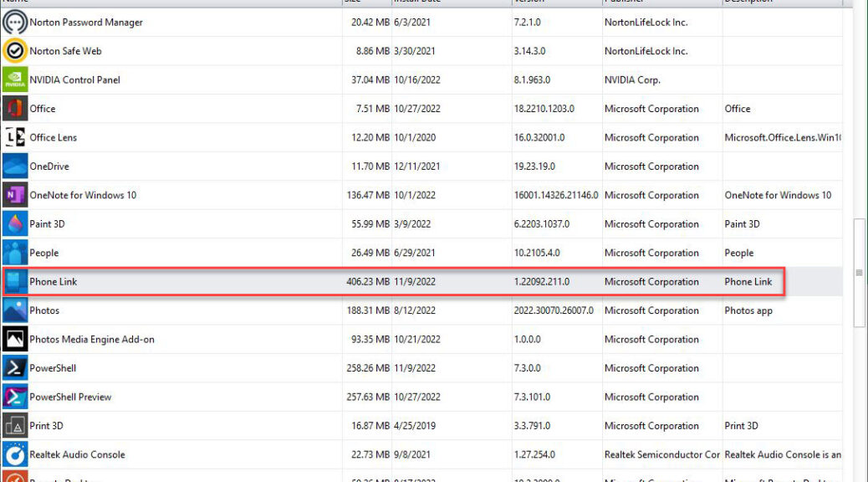Select the Paint 3D name text
Viewport: 868px width, 482px height.
(47, 223)
